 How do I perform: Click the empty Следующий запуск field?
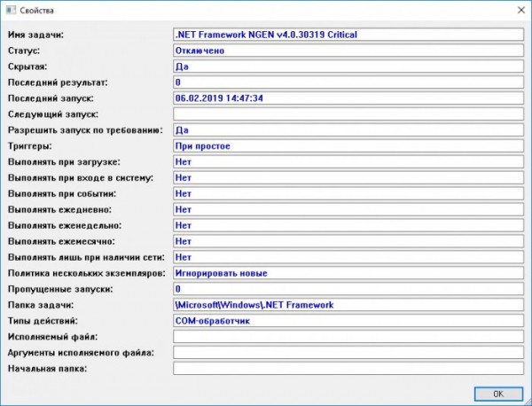tap(348, 114)
